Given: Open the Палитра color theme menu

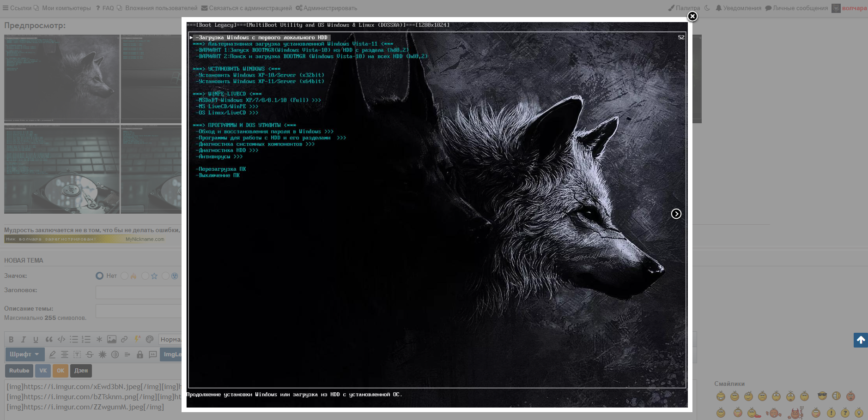Looking at the screenshot, I should (684, 8).
